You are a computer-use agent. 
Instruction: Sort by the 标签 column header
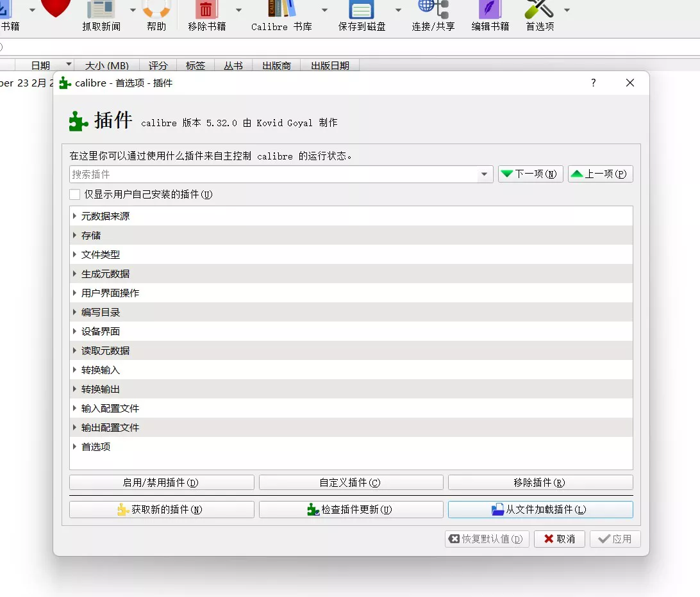pyautogui.click(x=196, y=65)
